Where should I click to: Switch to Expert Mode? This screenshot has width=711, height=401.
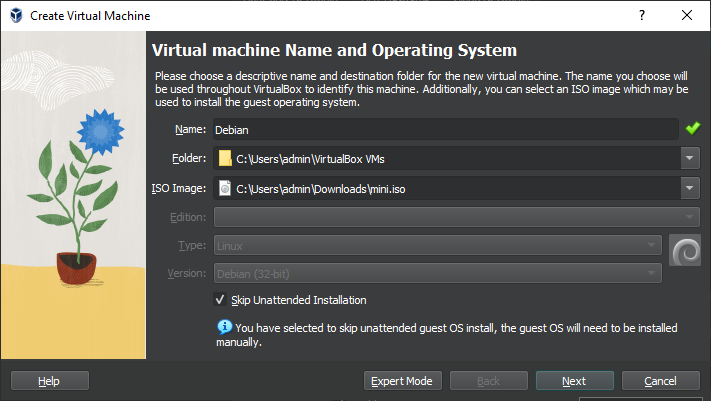402,381
